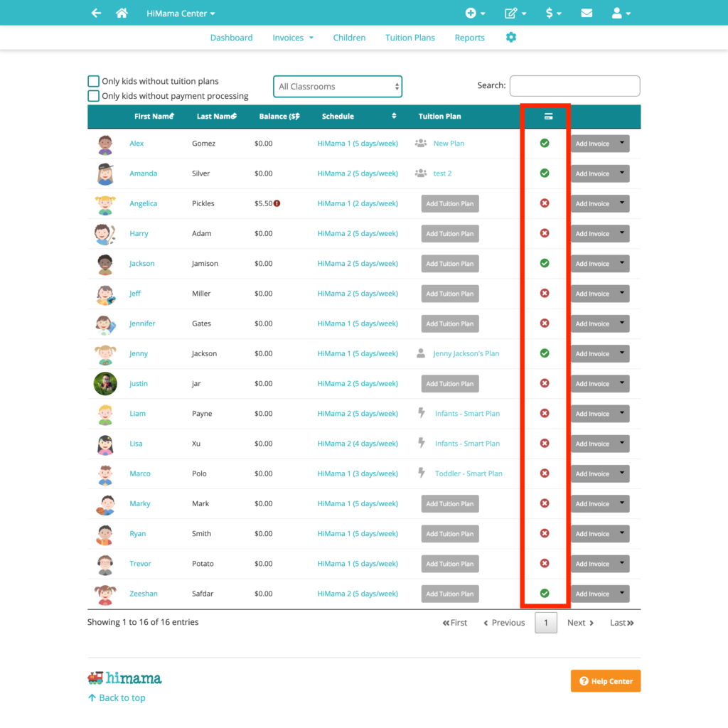This screenshot has width=728, height=728.
Task: Expand Add Invoice arrow for Harry Adam
Action: tap(622, 233)
